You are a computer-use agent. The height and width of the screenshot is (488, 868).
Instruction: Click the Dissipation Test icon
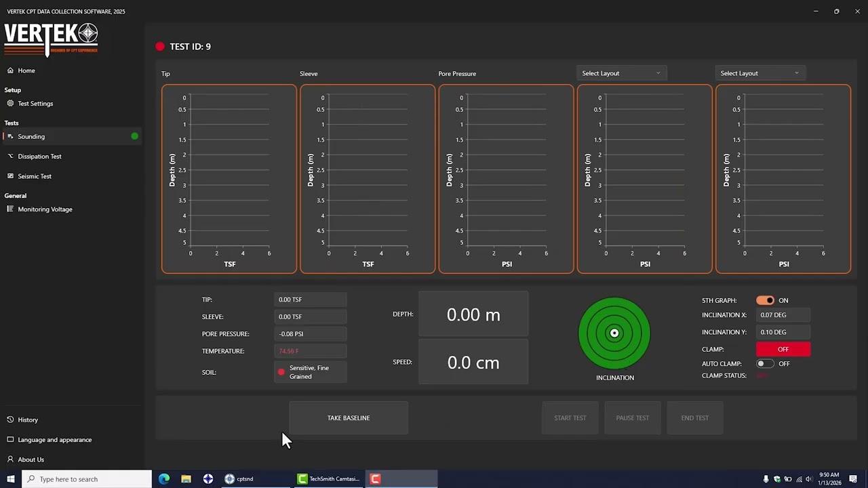tap(10, 156)
